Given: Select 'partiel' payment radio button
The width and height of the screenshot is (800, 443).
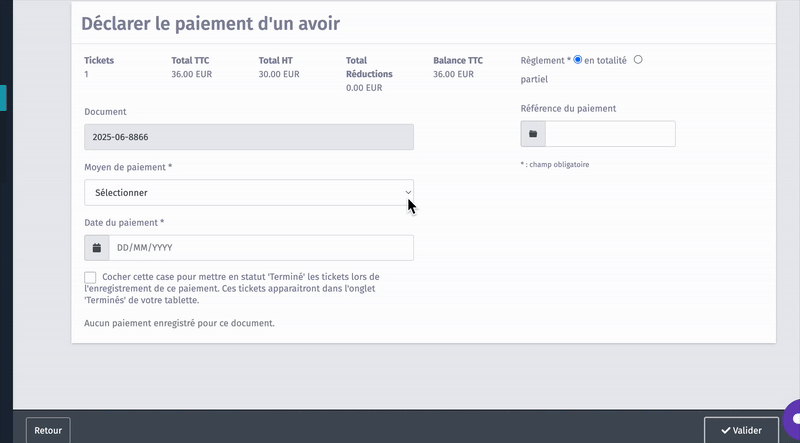Looking at the screenshot, I should click(x=638, y=60).
